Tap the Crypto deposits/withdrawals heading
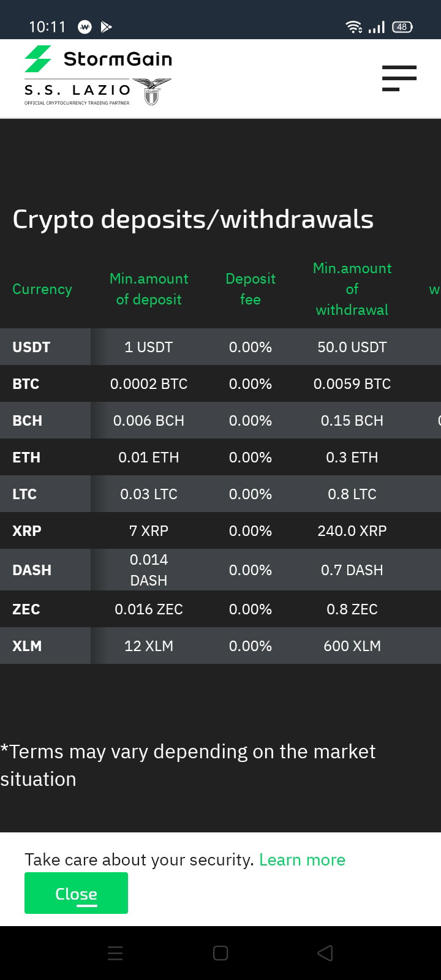Image resolution: width=441 pixels, height=980 pixels. (x=193, y=219)
